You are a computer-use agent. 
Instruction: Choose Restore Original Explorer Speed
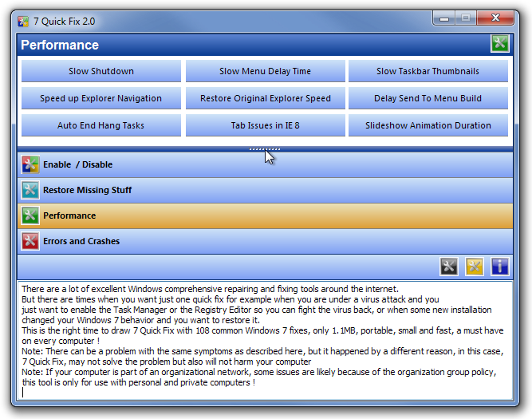pyautogui.click(x=265, y=98)
